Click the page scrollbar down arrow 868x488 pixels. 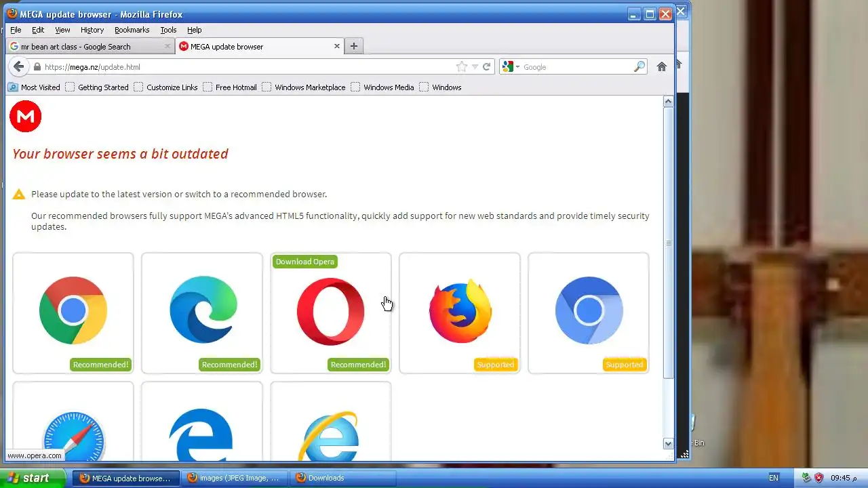tap(668, 443)
